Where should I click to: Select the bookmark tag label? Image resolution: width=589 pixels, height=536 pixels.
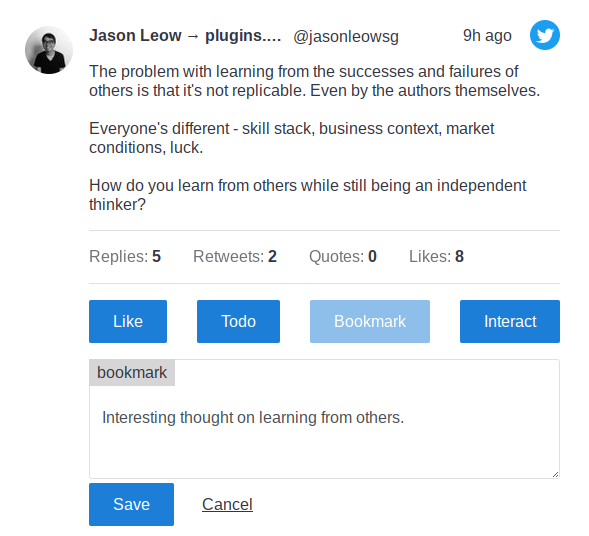(132, 373)
